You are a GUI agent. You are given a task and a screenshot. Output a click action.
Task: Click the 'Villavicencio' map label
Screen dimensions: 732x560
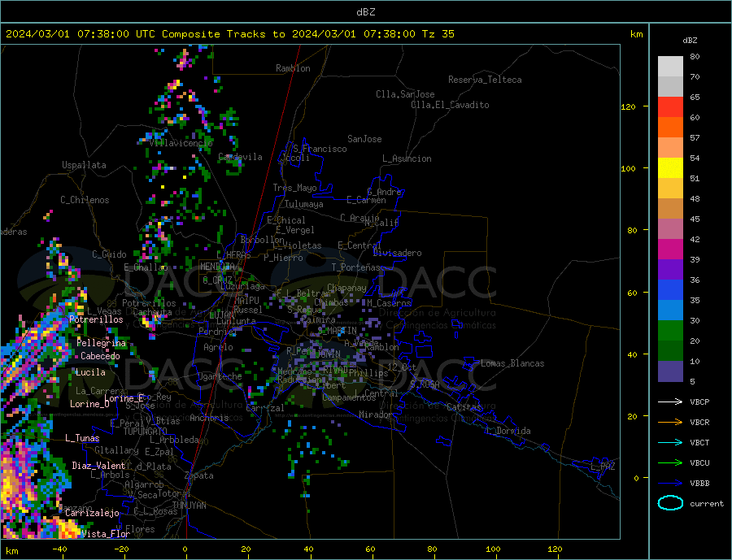point(181,143)
